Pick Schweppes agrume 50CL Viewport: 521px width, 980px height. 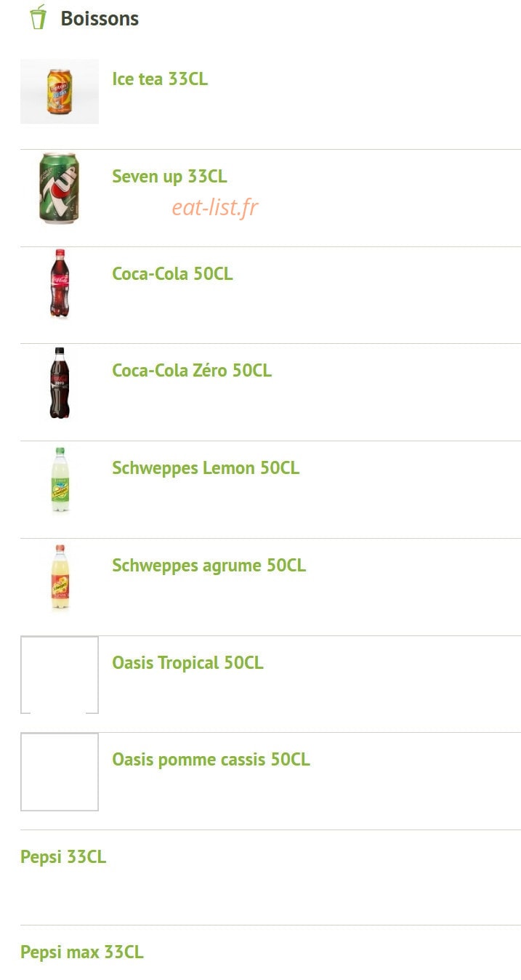pos(209,566)
